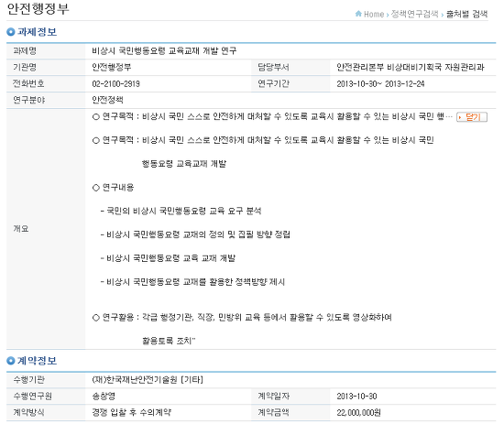This screenshot has height=424, width=504.
Task: Click the 담당부서 label cell
Action: click(x=290, y=67)
